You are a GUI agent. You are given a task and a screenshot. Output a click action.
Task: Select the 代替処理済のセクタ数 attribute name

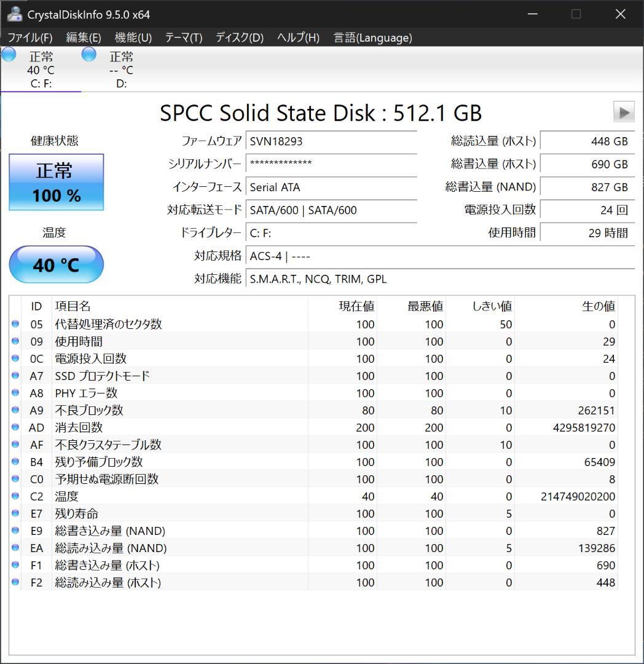pyautogui.click(x=108, y=325)
